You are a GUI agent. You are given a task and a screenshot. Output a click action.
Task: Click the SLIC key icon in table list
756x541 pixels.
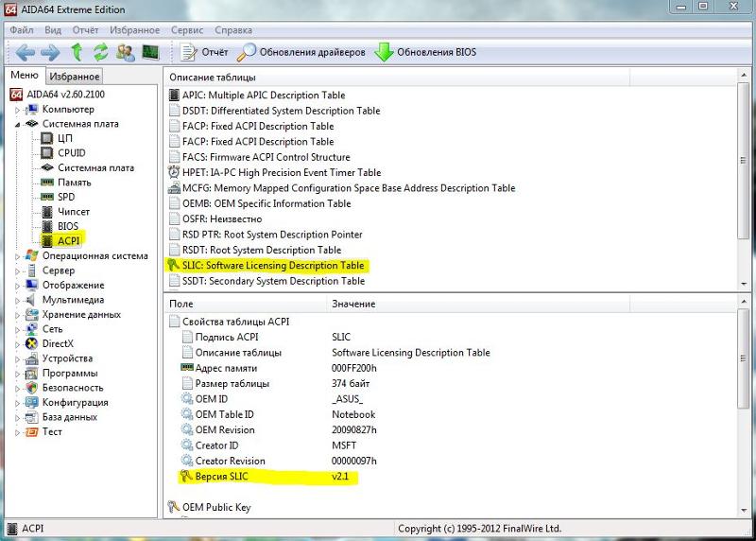pos(174,265)
